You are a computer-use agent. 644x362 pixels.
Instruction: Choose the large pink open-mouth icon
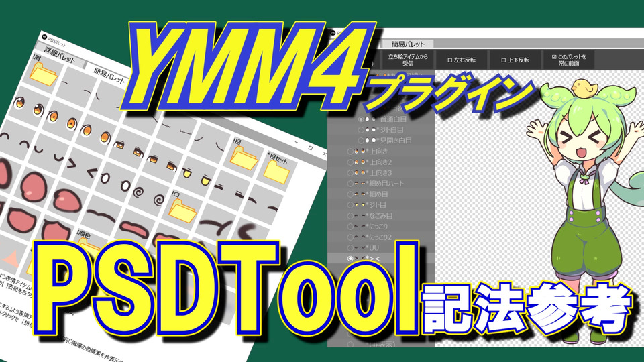pyautogui.click(x=32, y=185)
